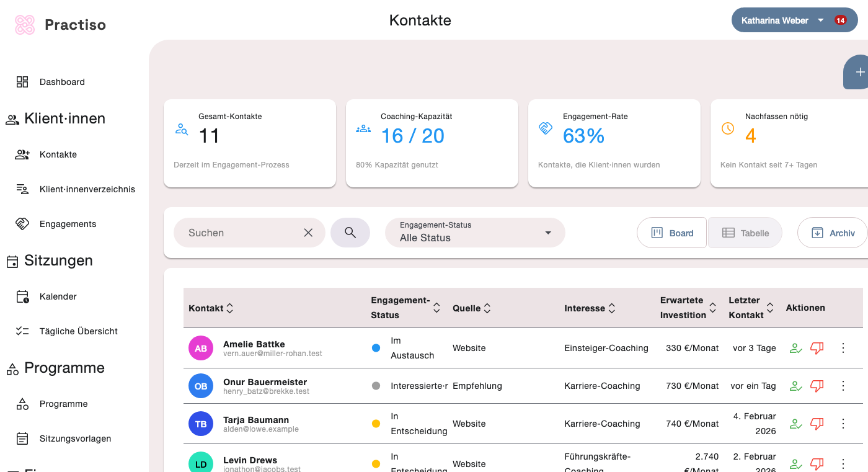Image resolution: width=868 pixels, height=472 pixels.
Task: Toggle sorting on the Kontakt column
Action: [229, 308]
